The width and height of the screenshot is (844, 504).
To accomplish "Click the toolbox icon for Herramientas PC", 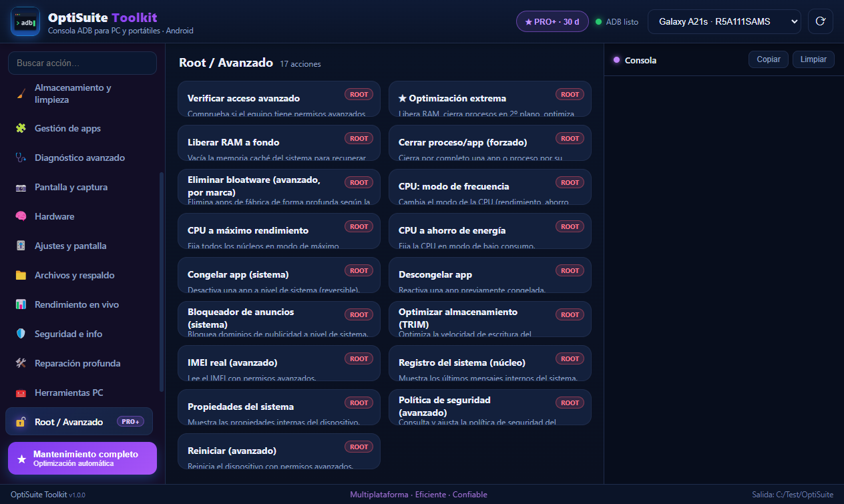I will point(21,393).
